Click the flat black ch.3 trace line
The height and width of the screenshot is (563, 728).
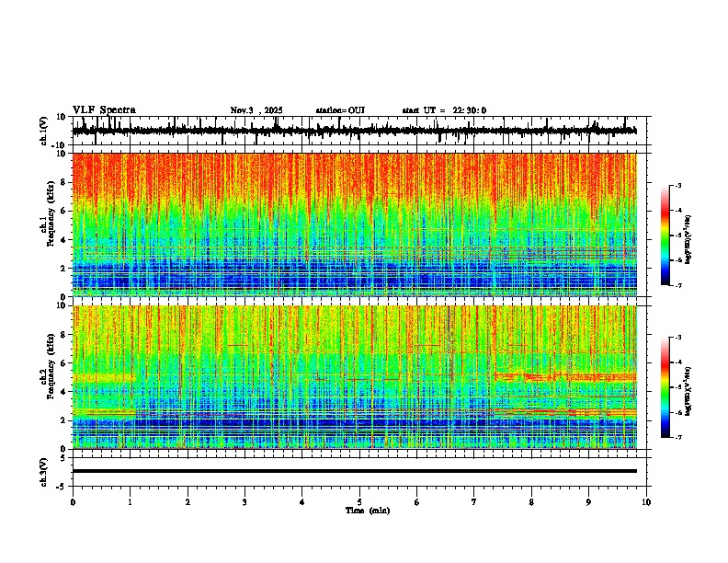[354, 471]
